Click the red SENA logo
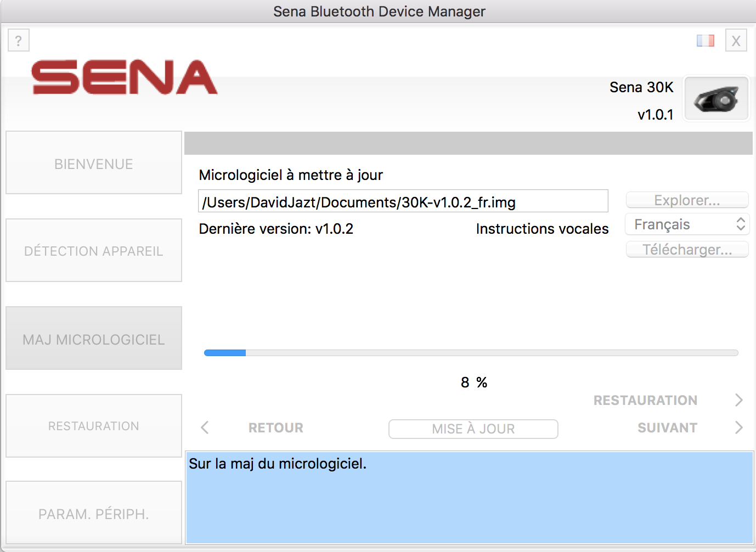 click(125, 78)
